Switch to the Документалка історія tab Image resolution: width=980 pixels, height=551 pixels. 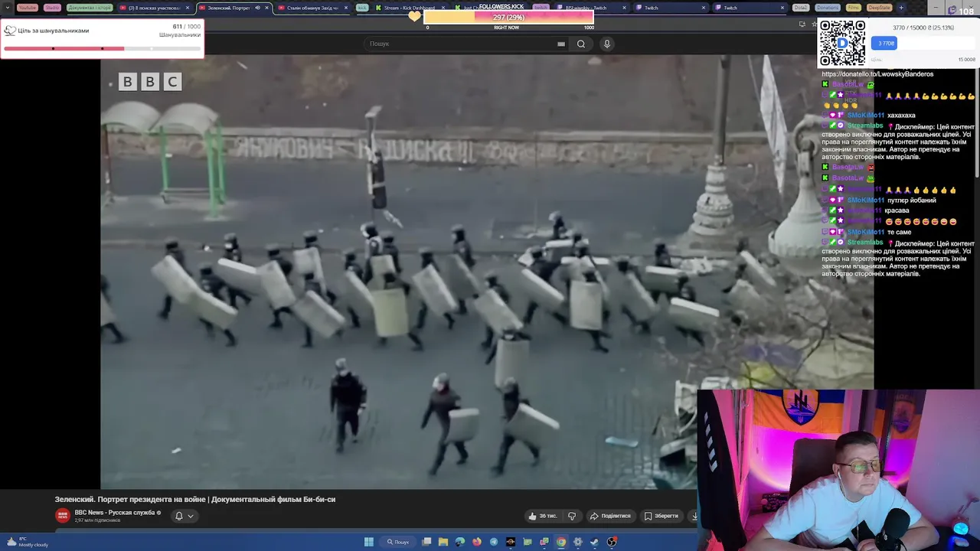pyautogui.click(x=90, y=8)
